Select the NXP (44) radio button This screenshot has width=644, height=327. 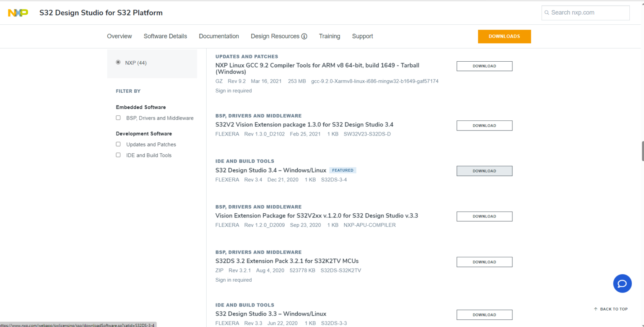[x=118, y=63]
